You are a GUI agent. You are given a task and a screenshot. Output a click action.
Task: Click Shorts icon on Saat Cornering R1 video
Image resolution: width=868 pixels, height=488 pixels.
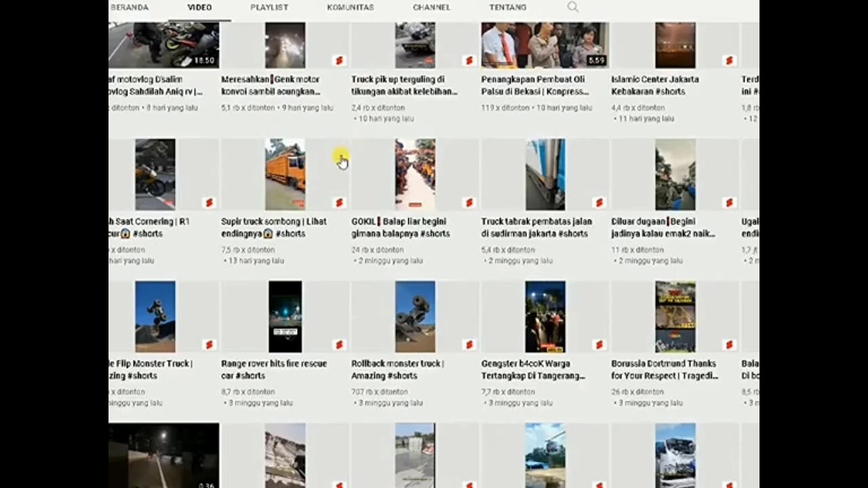pos(209,203)
